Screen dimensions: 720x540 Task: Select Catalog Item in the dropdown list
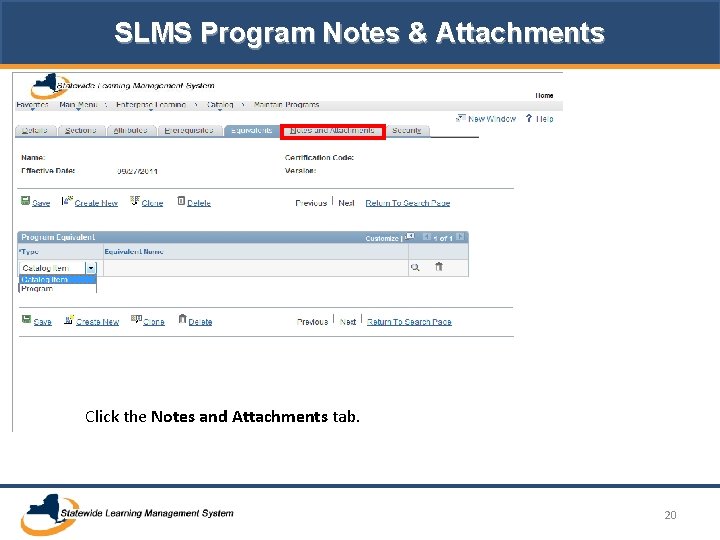[x=57, y=279]
